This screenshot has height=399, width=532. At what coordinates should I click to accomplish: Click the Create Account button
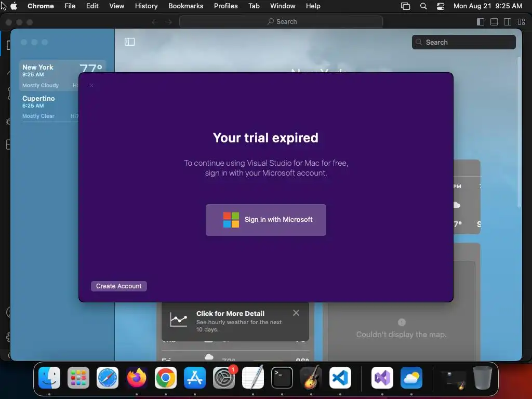pyautogui.click(x=119, y=286)
